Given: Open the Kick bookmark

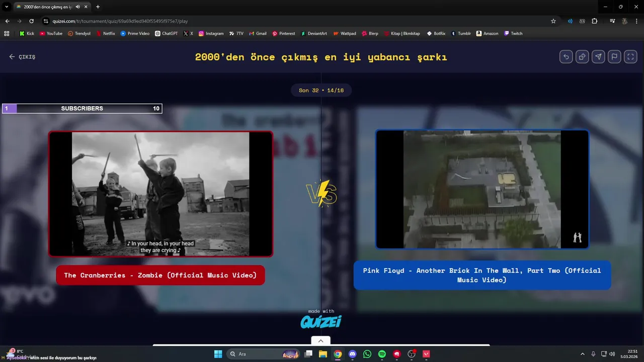Looking at the screenshot, I should (27, 34).
